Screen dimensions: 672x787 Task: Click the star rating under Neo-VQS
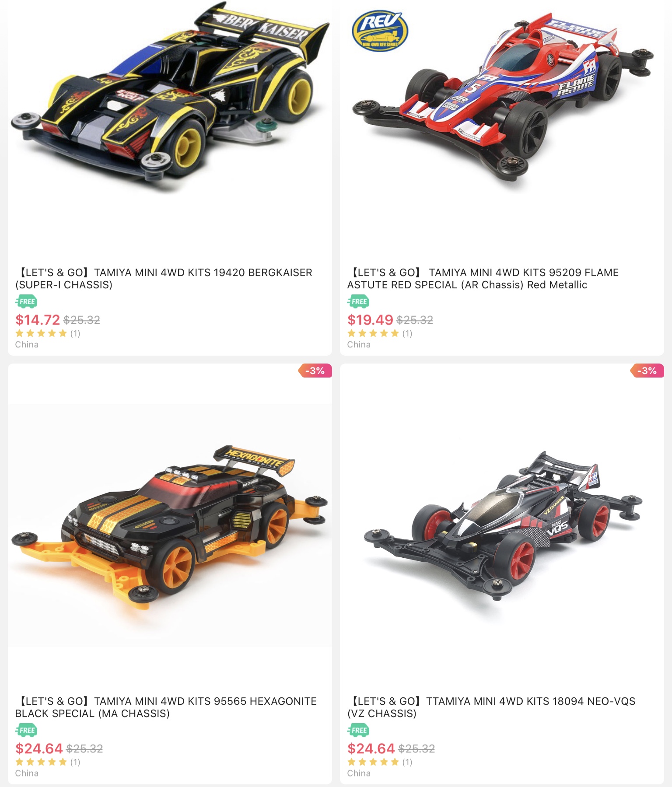point(373,762)
